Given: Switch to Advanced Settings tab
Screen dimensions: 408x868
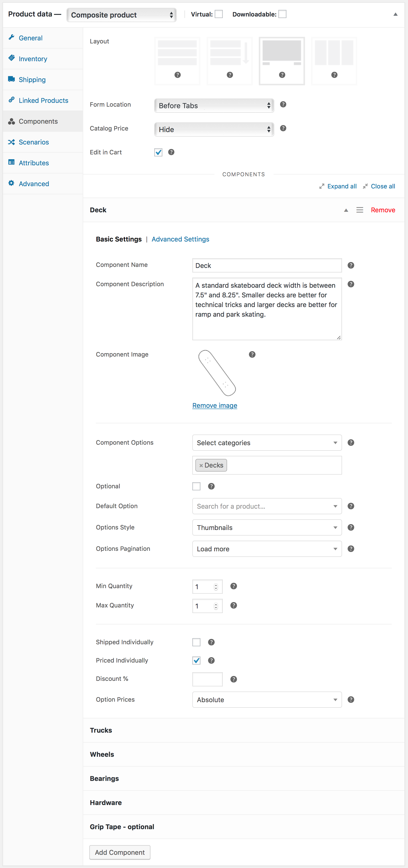Looking at the screenshot, I should pyautogui.click(x=180, y=239).
